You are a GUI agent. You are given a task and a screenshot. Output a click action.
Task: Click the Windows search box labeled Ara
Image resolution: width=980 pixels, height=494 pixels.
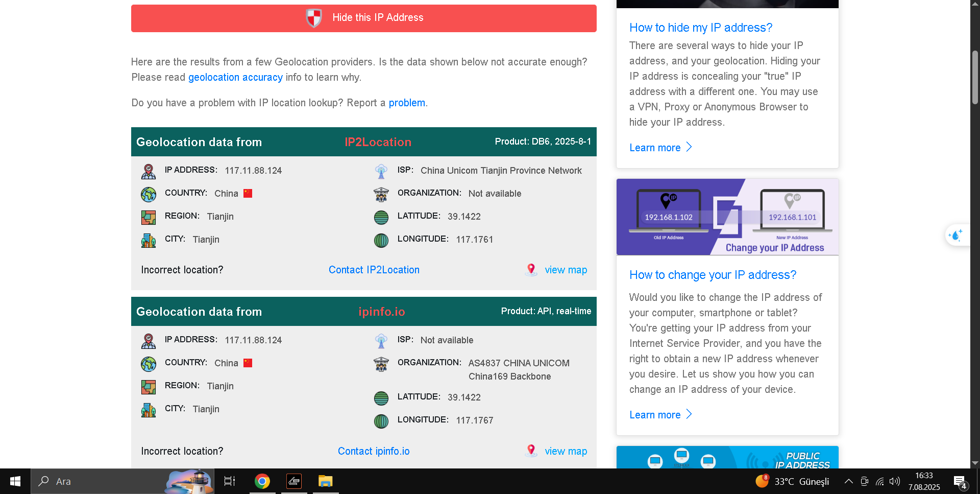[122, 481]
